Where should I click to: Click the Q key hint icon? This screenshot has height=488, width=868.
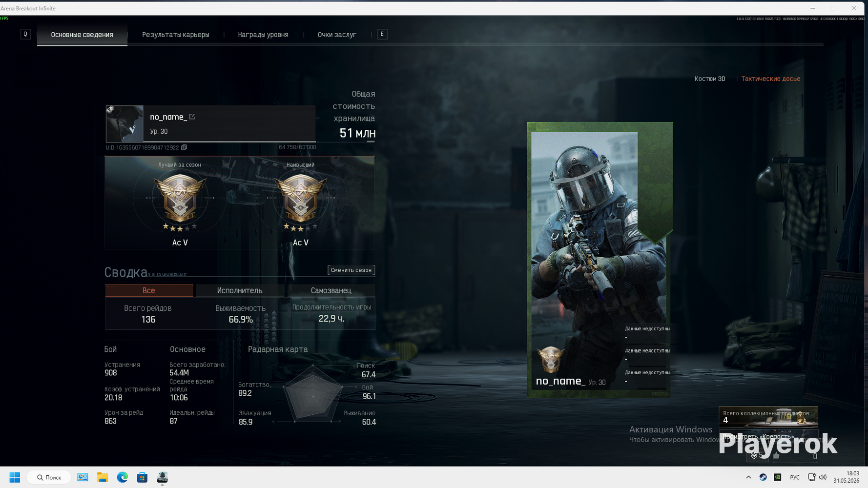click(25, 34)
